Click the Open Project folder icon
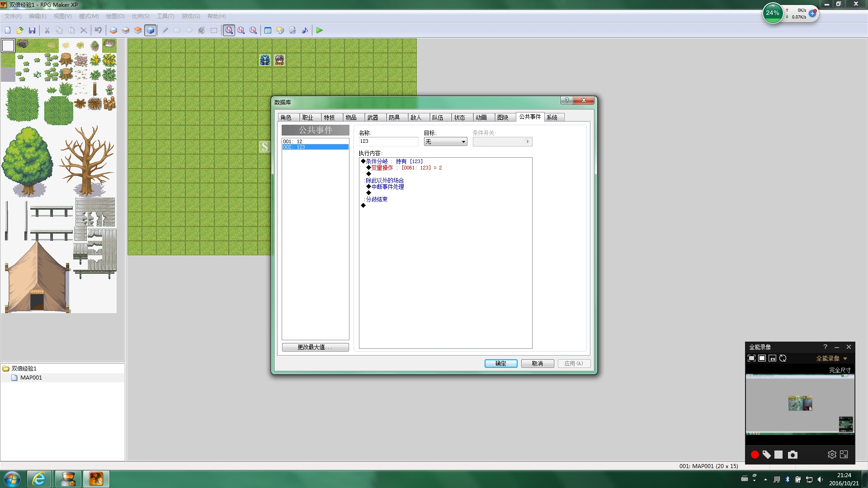The width and height of the screenshot is (868, 488). [x=20, y=30]
